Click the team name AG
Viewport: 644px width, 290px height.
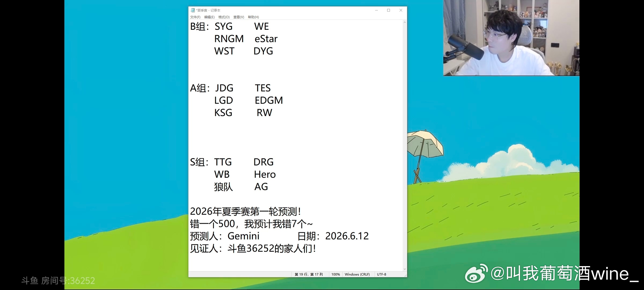pyautogui.click(x=261, y=187)
